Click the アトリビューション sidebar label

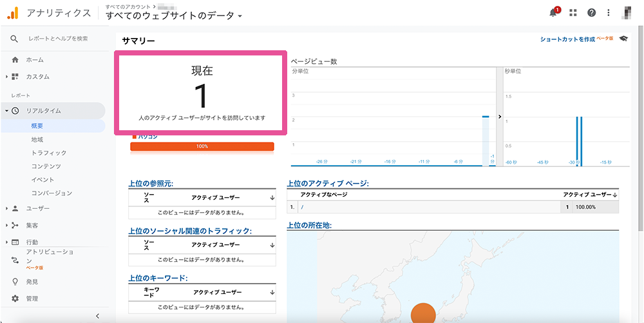click(50, 256)
